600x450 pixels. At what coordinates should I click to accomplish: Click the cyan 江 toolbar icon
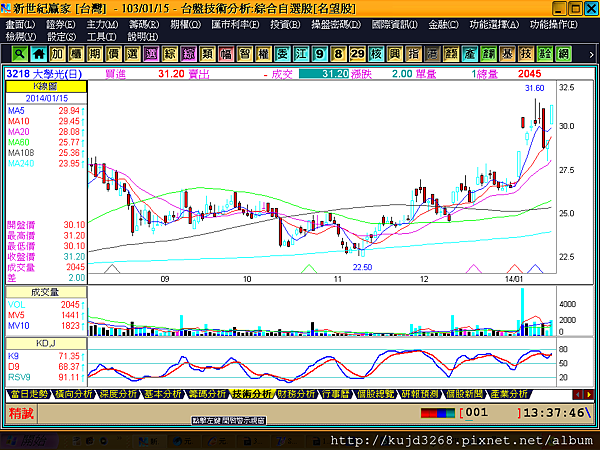pos(301,54)
